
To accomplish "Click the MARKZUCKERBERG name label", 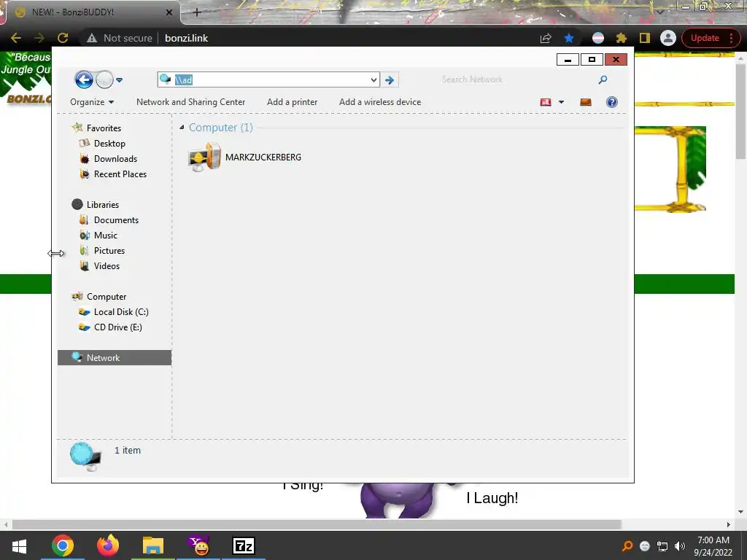I will [x=263, y=157].
